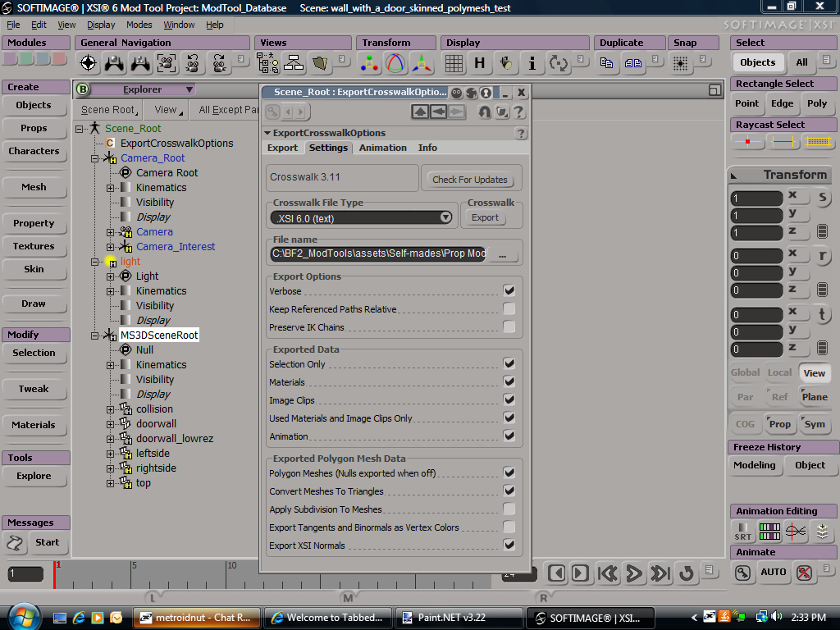
Task: Click the up-arrow navigate icon in property editor
Action: tap(420, 112)
